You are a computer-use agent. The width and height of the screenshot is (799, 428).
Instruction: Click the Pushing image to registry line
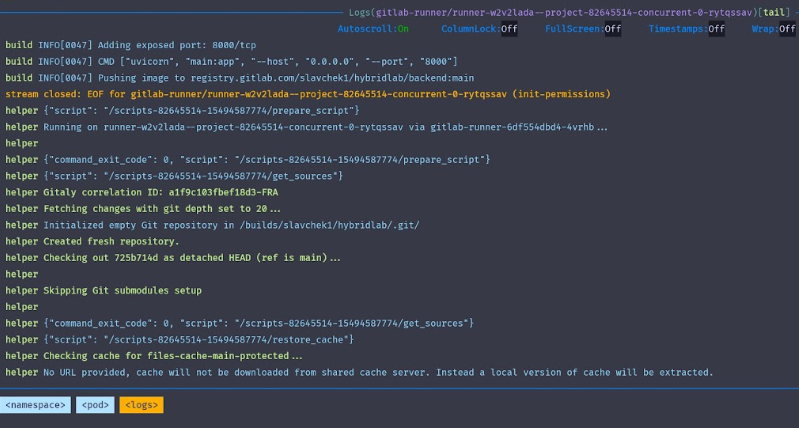(x=239, y=78)
